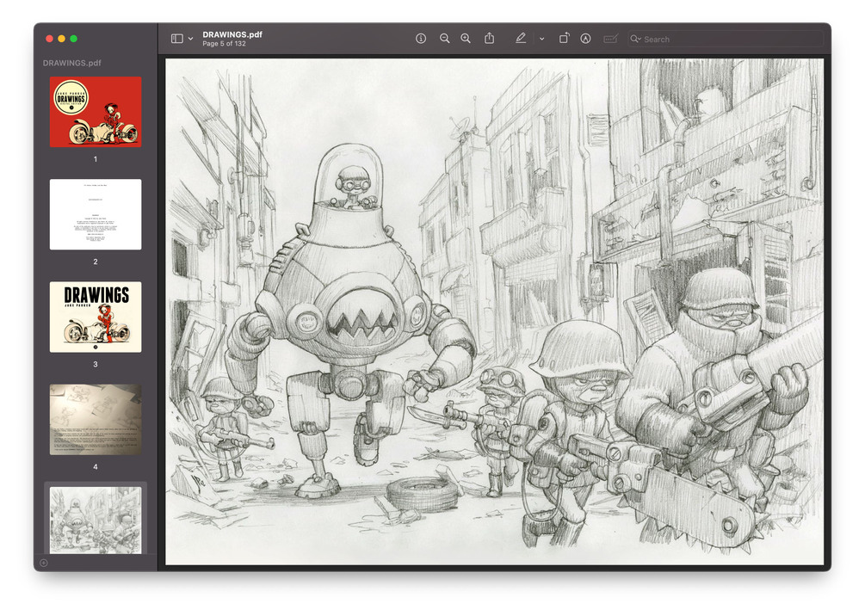
Task: Open the sidebar view options chevron
Action: click(x=190, y=40)
